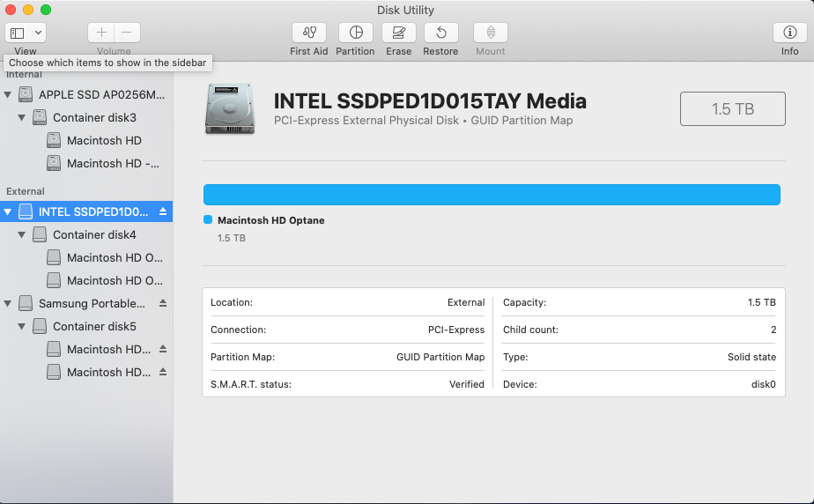Collapse the APPLE SSD AP0256M disk tree

tap(7, 94)
